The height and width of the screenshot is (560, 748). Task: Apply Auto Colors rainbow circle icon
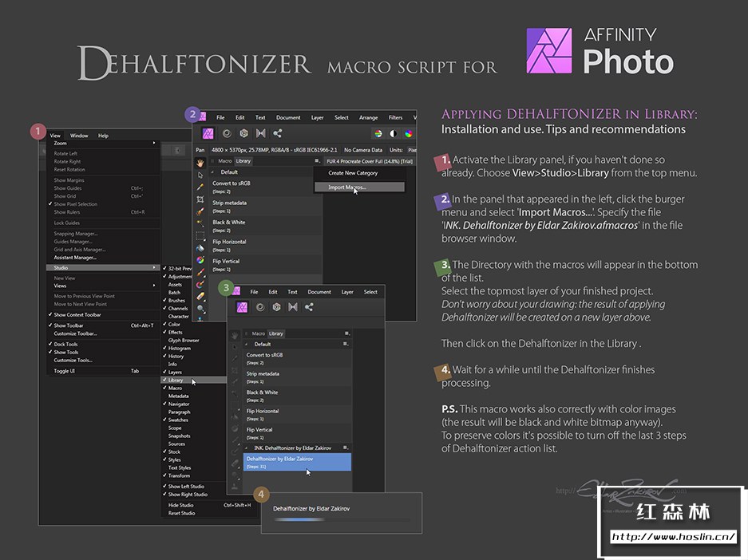point(409,134)
